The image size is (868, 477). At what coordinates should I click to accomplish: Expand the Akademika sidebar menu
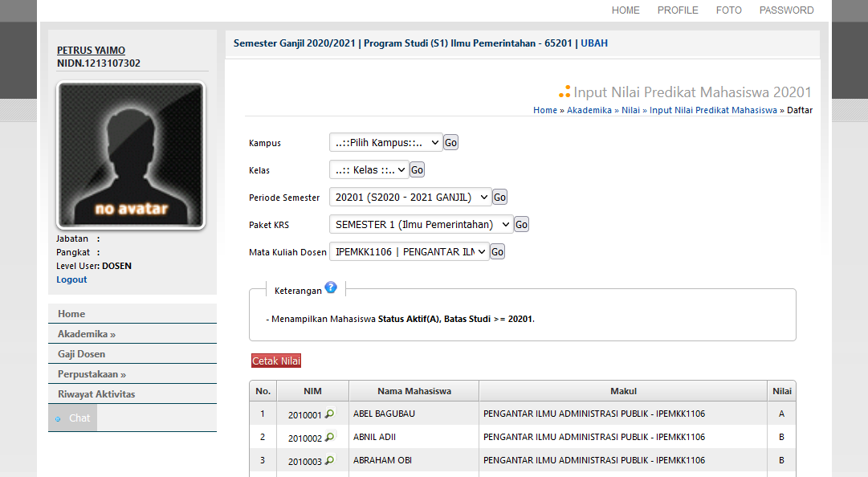click(87, 334)
